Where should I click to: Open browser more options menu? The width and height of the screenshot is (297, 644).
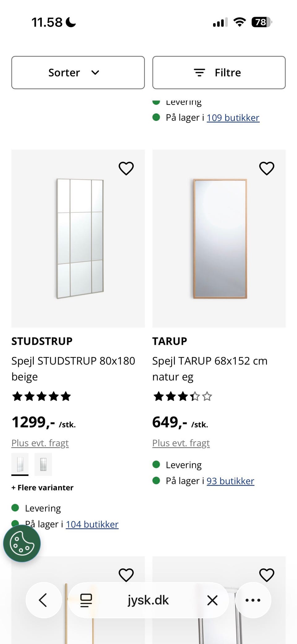[253, 600]
